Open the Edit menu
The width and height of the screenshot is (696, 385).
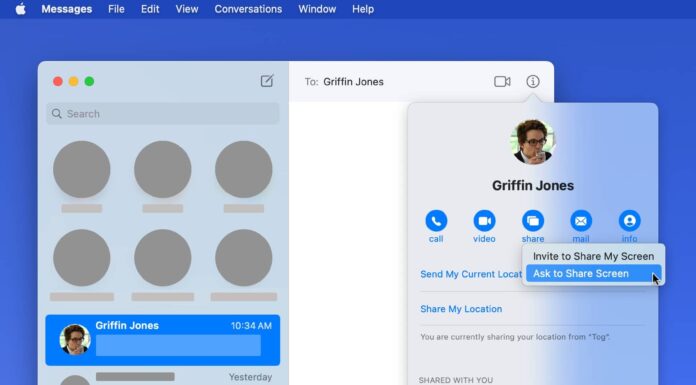tap(150, 9)
